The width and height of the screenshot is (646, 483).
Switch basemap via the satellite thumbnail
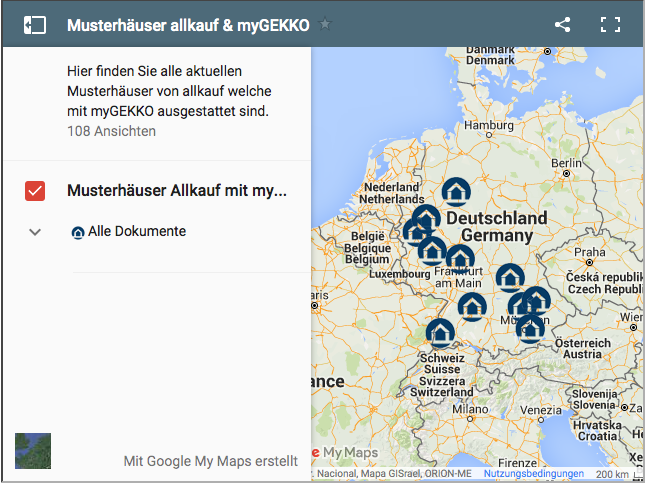33,451
